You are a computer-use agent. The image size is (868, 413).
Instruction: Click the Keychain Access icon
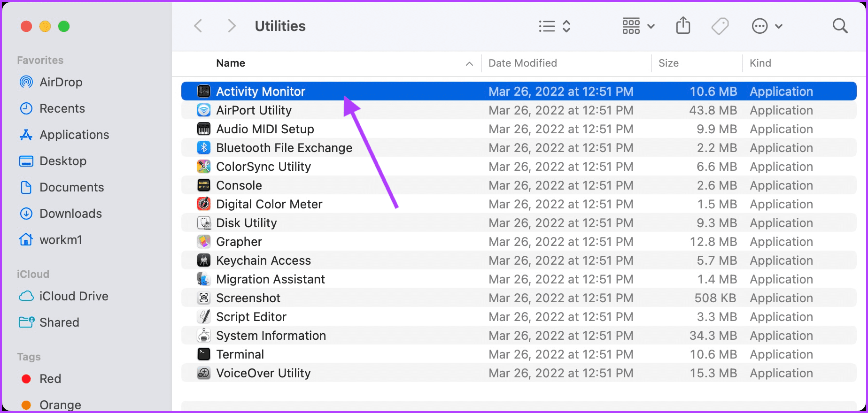coord(204,260)
